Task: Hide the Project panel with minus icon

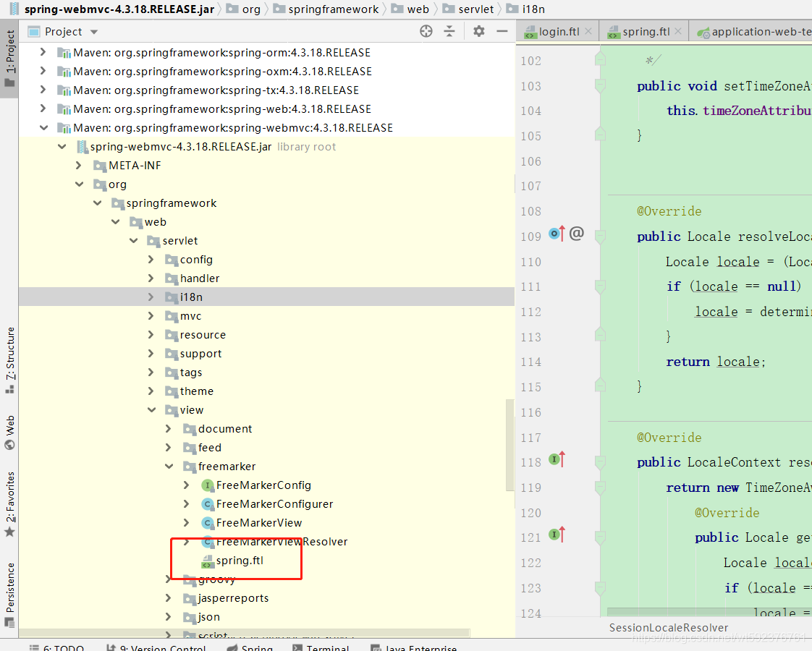Action: click(x=502, y=32)
